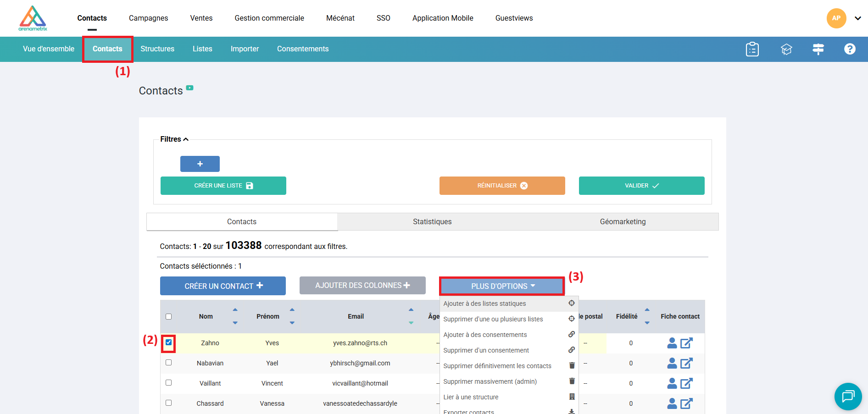Choose 'Ajouter à des listes statiques' option
This screenshot has height=414, width=868.
485,304
